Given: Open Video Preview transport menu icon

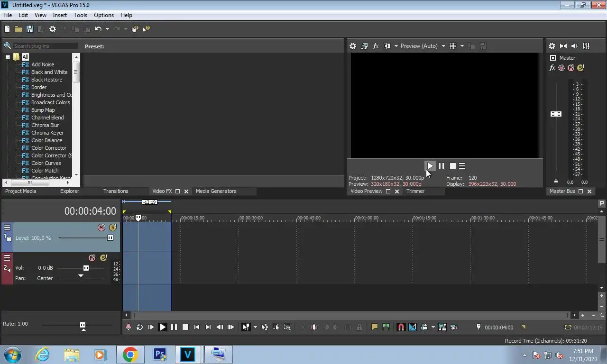Looking at the screenshot, I should pyautogui.click(x=462, y=166).
